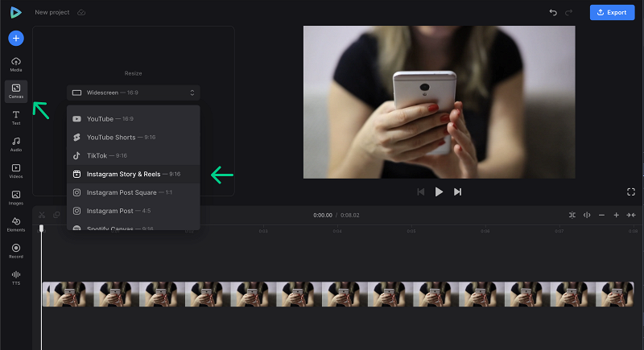
Task: Redo the last action
Action: (569, 12)
